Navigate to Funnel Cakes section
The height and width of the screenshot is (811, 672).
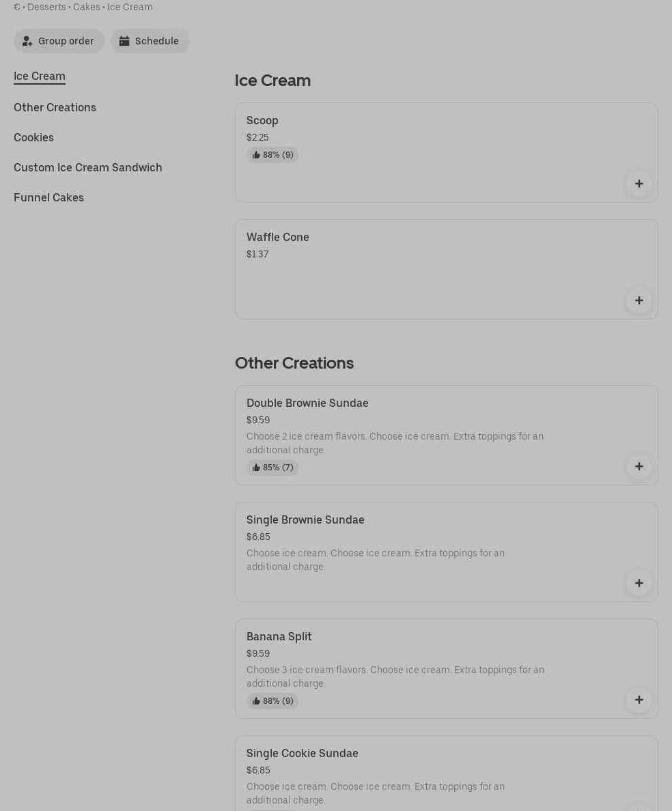tap(48, 197)
